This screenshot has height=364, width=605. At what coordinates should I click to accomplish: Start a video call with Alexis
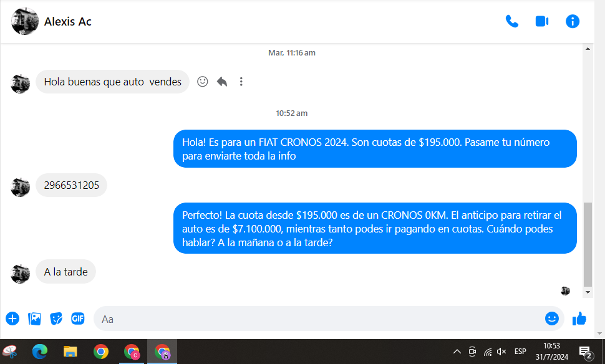click(x=541, y=21)
